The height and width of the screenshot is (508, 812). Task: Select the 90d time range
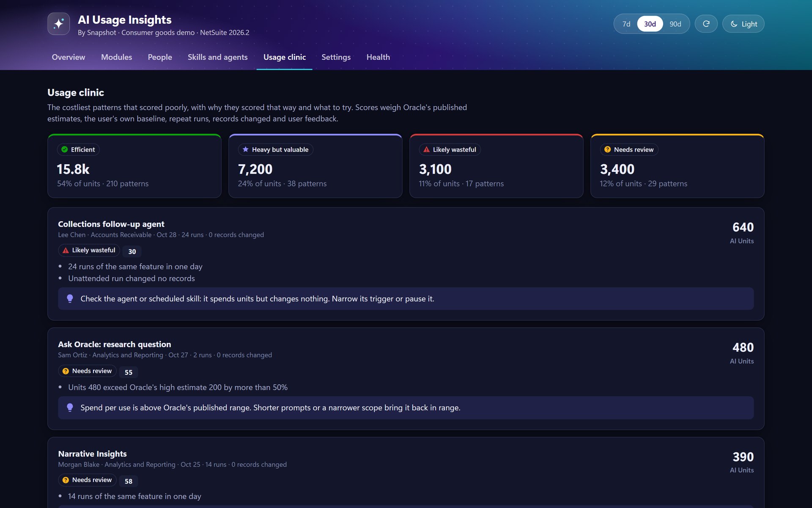(675, 24)
